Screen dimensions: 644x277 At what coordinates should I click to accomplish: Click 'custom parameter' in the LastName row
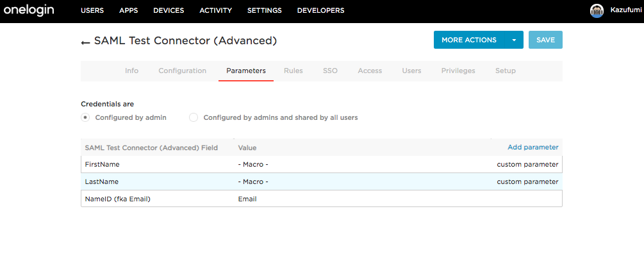527,181
